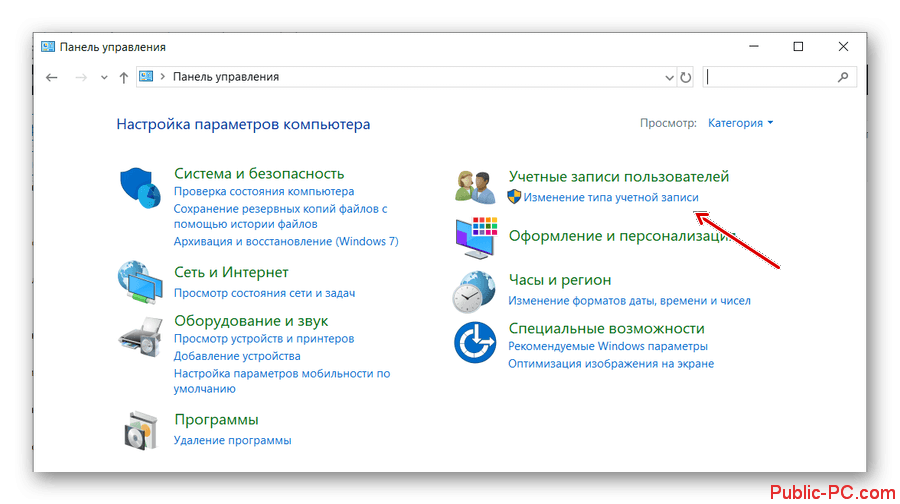Click the search magnifier icon

[x=843, y=77]
